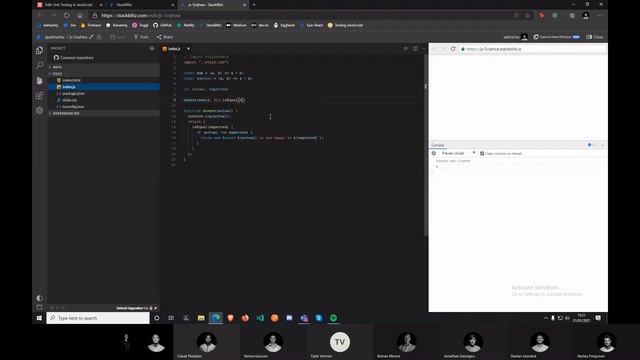
Task: Click the Share button in StackBlitz toolbar
Action: click(165, 37)
